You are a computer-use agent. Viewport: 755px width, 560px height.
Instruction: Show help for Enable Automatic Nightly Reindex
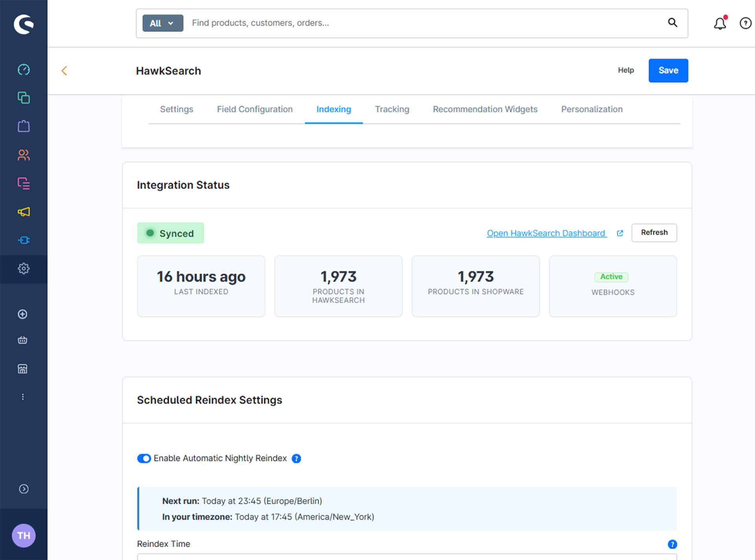coord(296,459)
